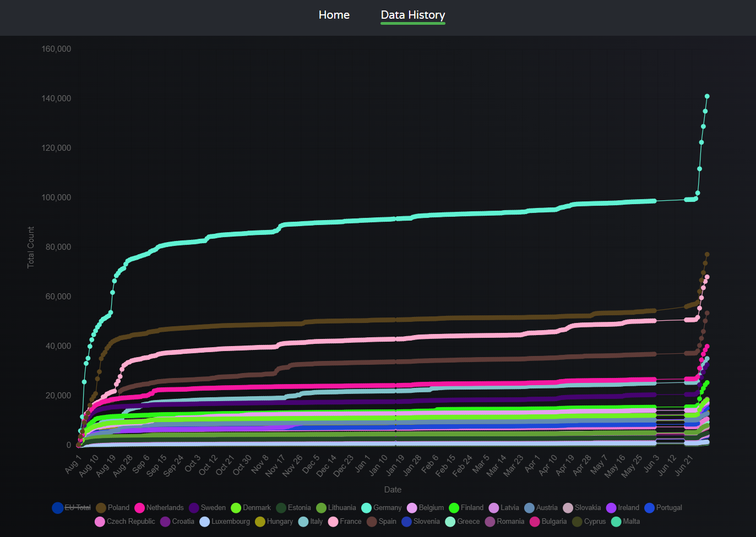Screen dimensions: 756x537
Task: Toggle Greece legend label
Action: click(469, 521)
